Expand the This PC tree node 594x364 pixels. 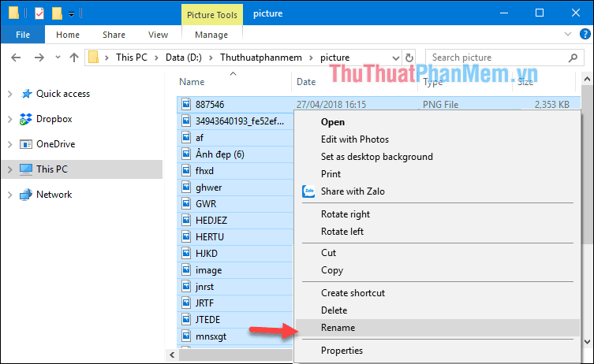[9, 169]
